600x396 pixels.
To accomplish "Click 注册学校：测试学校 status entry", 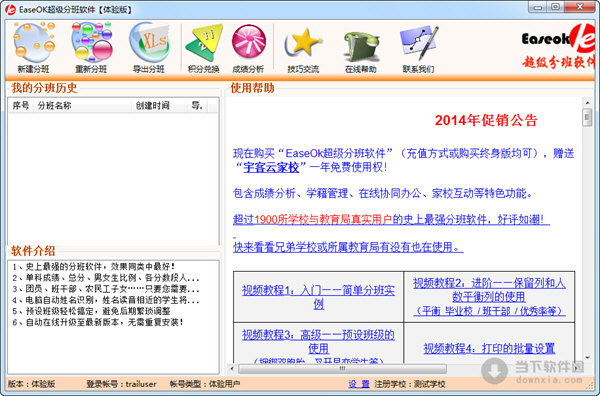I will (x=410, y=384).
